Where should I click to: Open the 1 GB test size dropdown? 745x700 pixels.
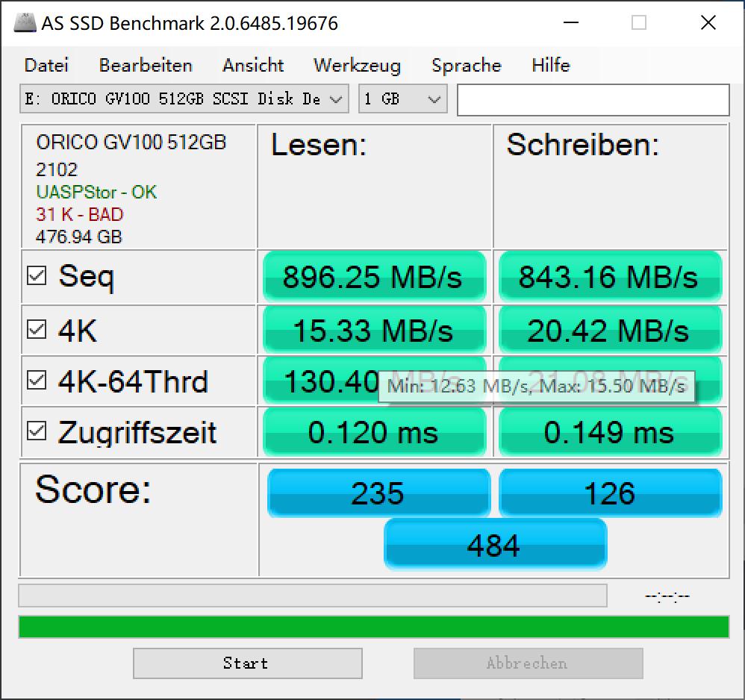pos(403,99)
